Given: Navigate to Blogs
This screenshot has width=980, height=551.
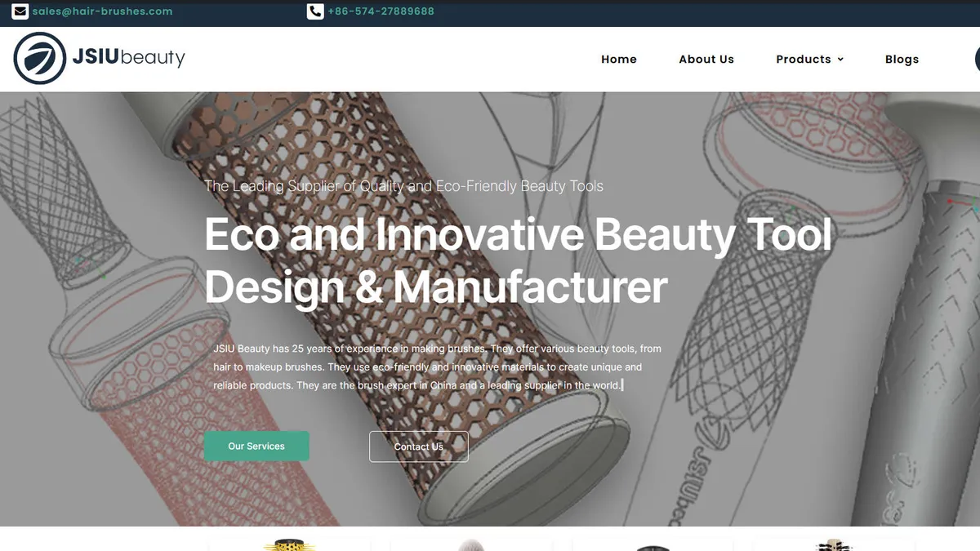Looking at the screenshot, I should click(902, 60).
